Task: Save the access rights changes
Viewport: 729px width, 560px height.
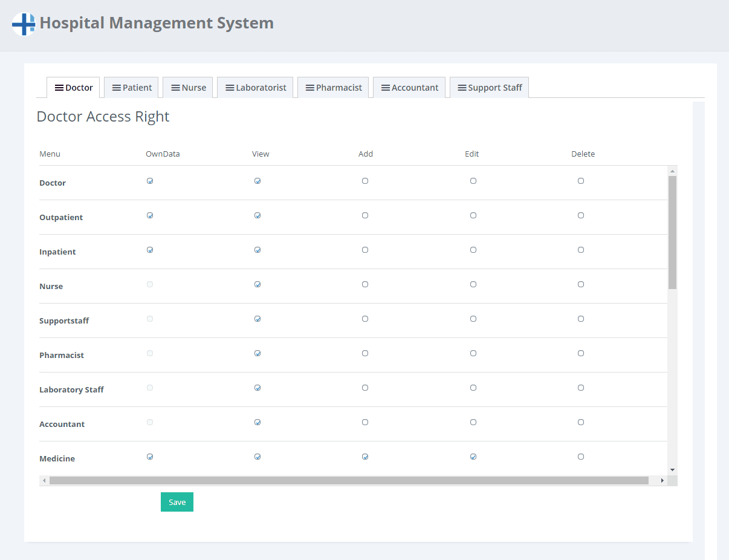Action: tap(177, 502)
